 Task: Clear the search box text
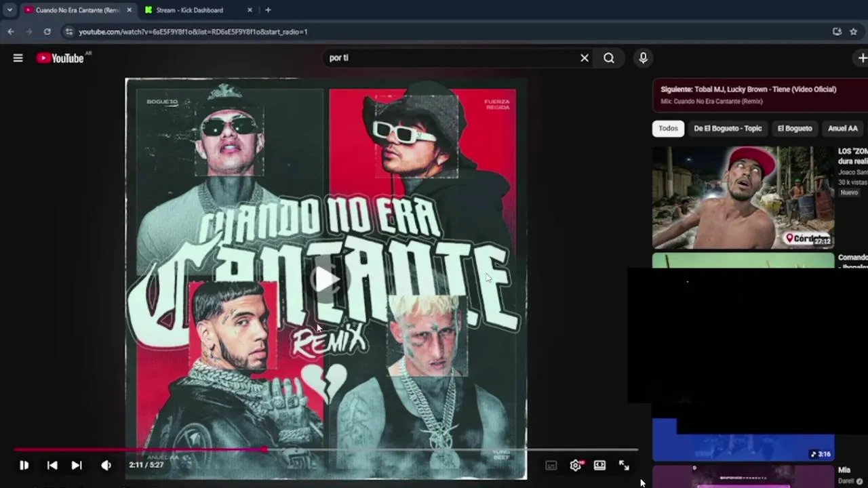[585, 58]
